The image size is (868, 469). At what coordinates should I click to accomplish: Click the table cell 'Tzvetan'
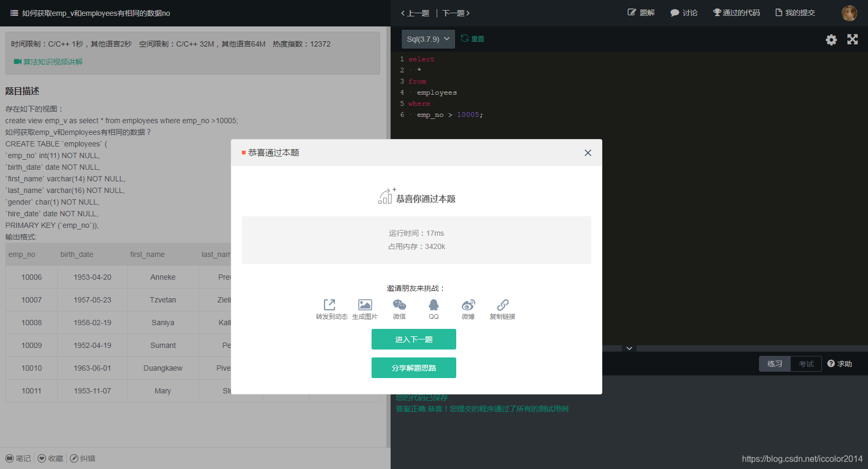coord(163,300)
